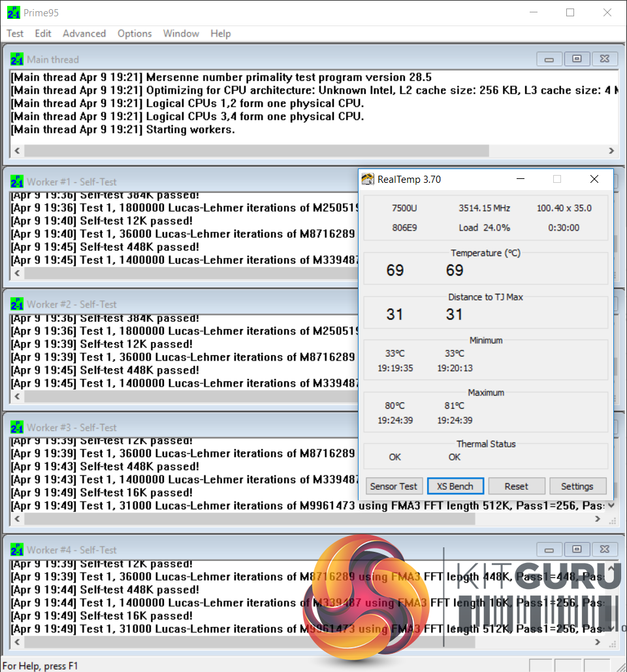Image resolution: width=627 pixels, height=672 pixels.
Task: Click 'Self-test 448K passed!' line in Worker #4
Action: (105, 590)
